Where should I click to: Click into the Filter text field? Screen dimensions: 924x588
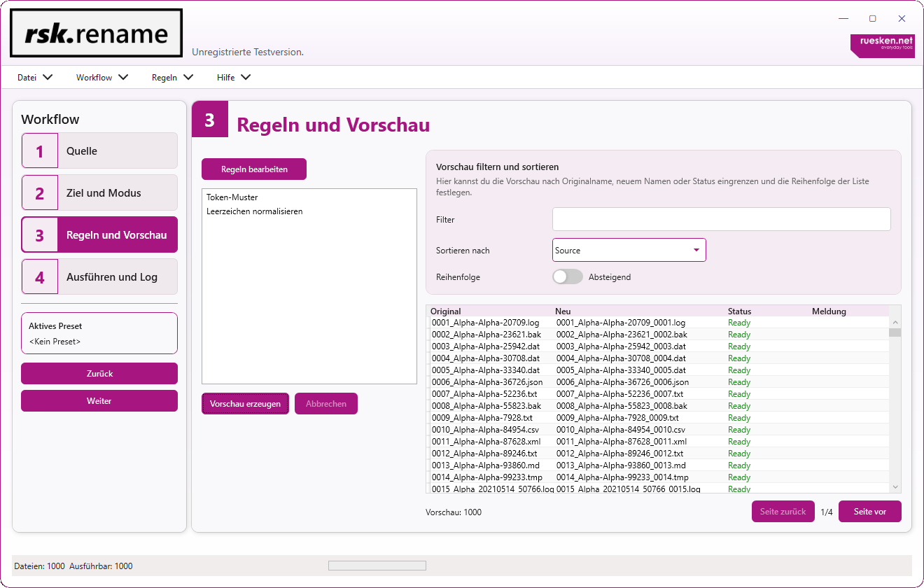pos(721,219)
